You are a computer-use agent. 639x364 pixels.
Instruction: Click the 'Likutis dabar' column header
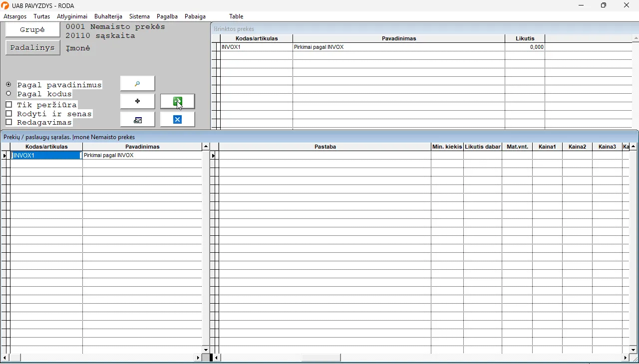click(483, 147)
